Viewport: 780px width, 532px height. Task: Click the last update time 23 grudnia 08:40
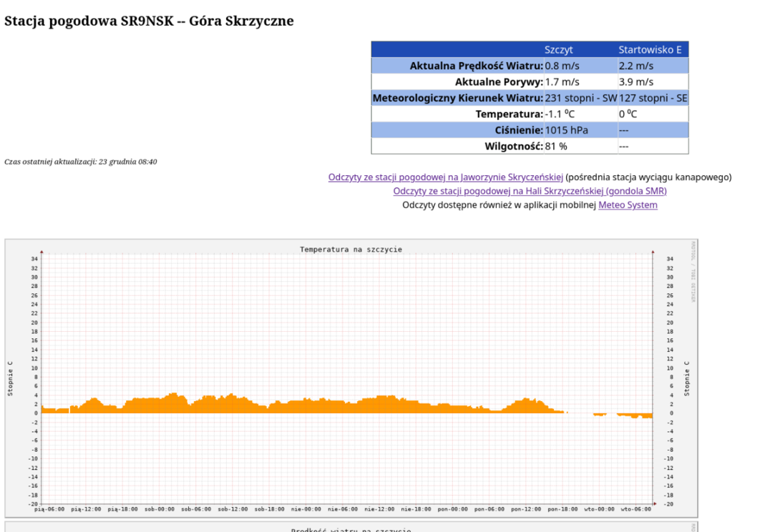(x=128, y=162)
